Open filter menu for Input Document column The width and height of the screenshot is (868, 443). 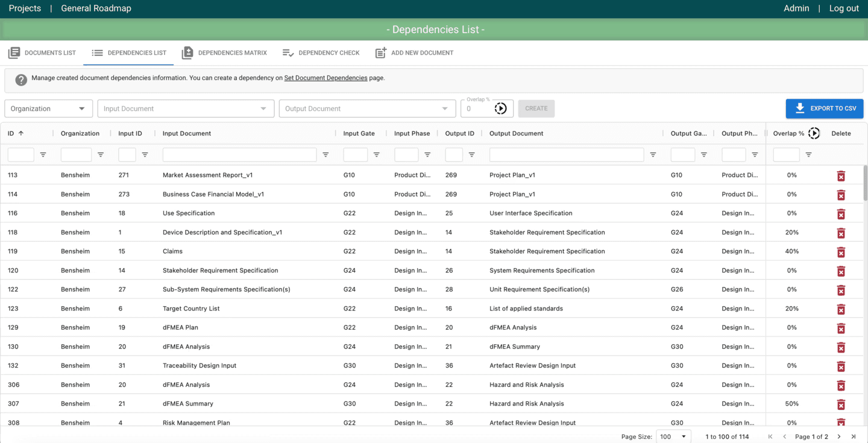(x=325, y=155)
